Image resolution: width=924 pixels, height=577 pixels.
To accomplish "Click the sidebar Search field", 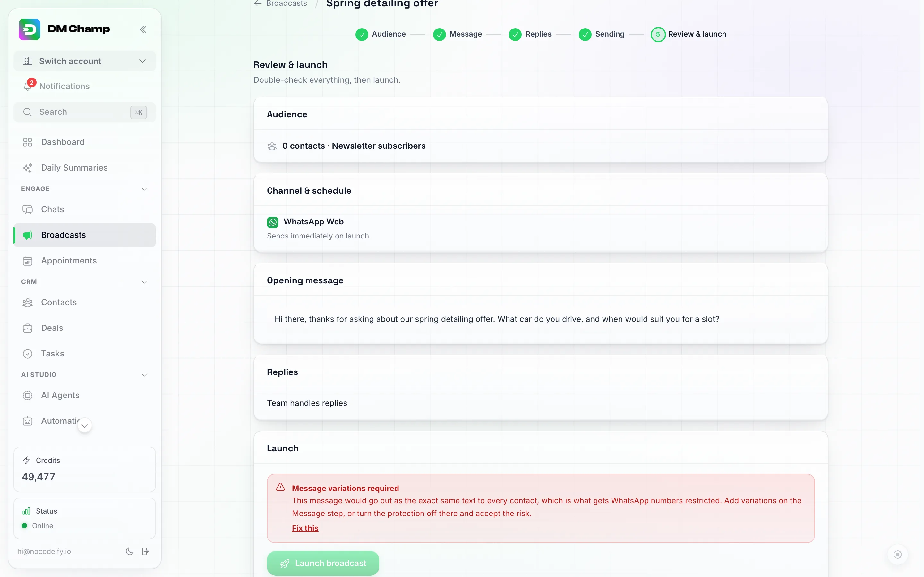I will pyautogui.click(x=85, y=112).
